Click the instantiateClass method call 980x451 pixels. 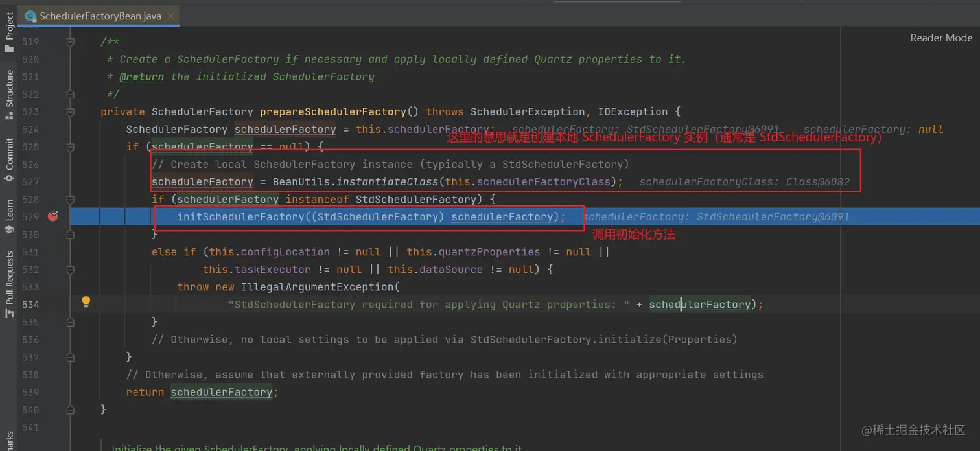tap(387, 181)
